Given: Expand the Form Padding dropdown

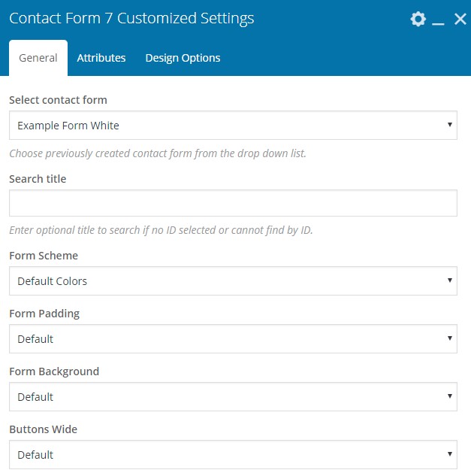Looking at the screenshot, I should click(233, 339).
